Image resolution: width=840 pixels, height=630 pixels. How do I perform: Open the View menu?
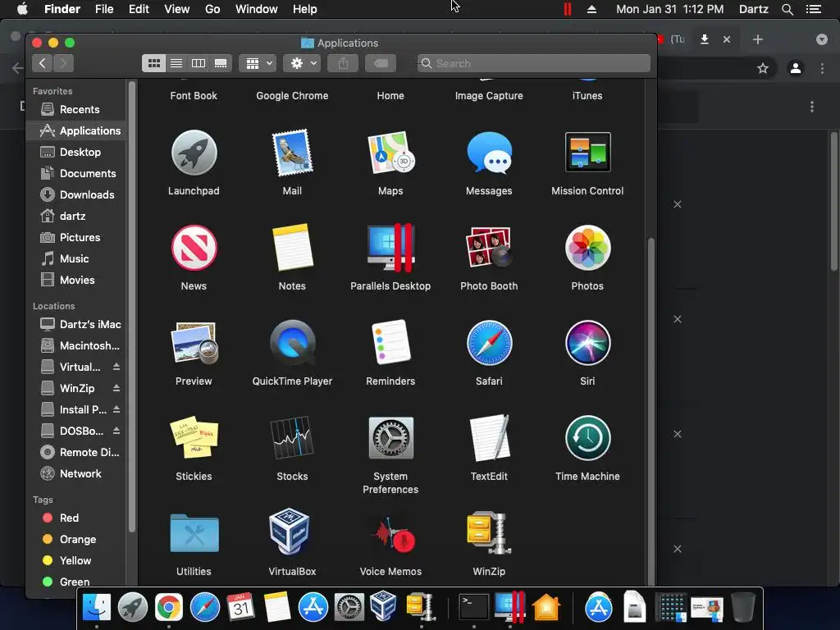177,9
